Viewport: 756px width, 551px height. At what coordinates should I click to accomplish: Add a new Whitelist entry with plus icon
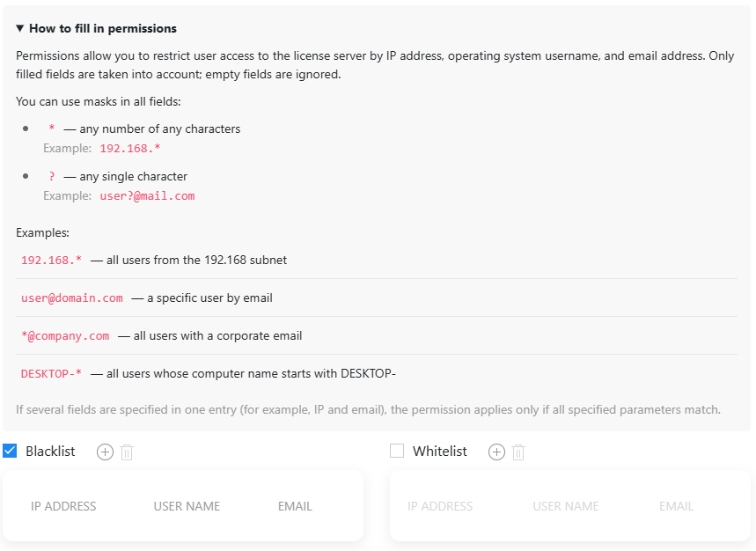(x=496, y=452)
